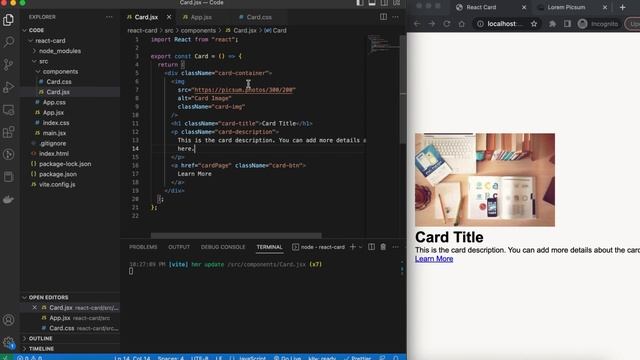Open the Extensions view
640x360 pixels.
point(9,132)
